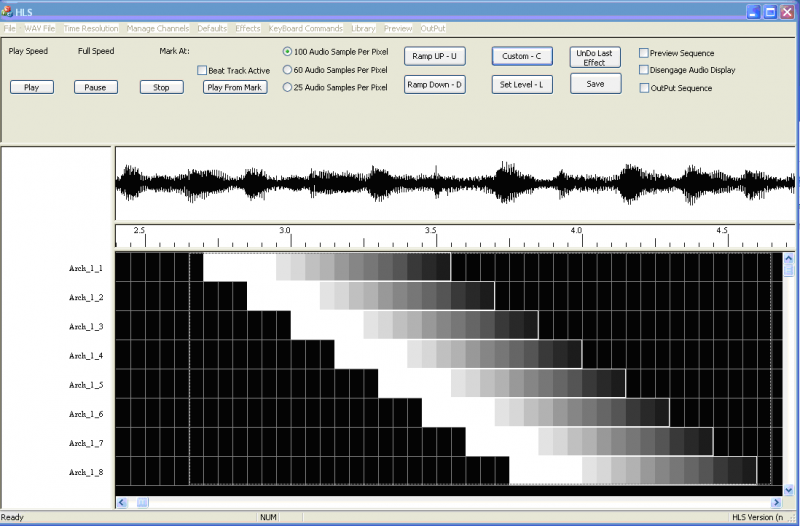Image resolution: width=800 pixels, height=526 pixels.
Task: Apply the Ramp UP - U effect
Action: pos(434,57)
